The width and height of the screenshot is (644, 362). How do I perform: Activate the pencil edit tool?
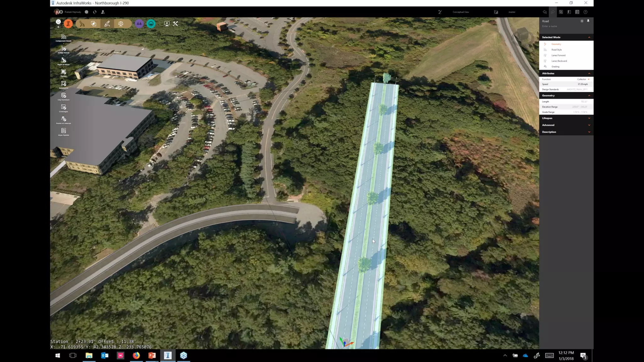107,24
